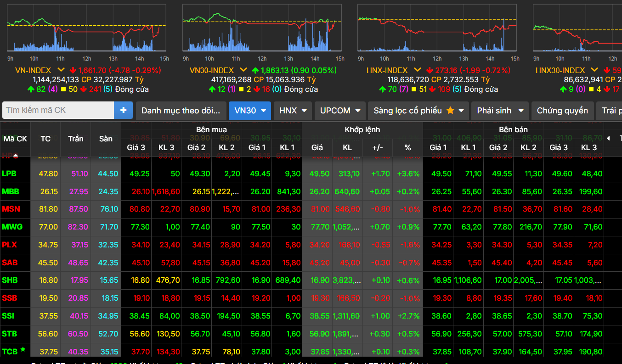This screenshot has height=364, width=622.
Task: Click the left arrow at table header's right edge
Action: tap(609, 138)
